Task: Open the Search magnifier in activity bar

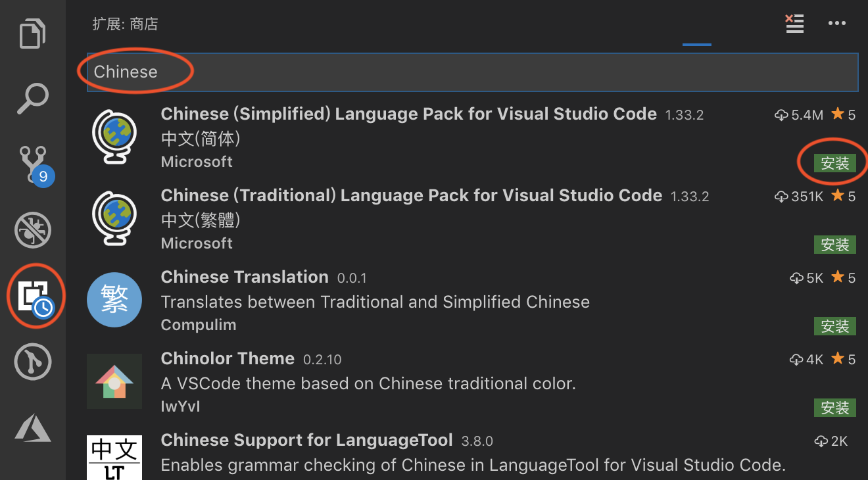Action: click(33, 99)
